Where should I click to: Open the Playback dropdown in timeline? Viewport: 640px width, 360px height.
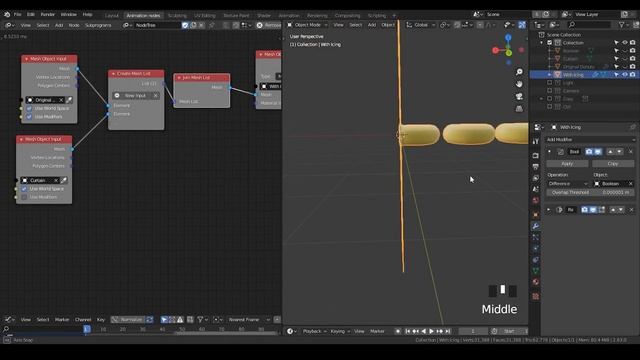click(314, 331)
